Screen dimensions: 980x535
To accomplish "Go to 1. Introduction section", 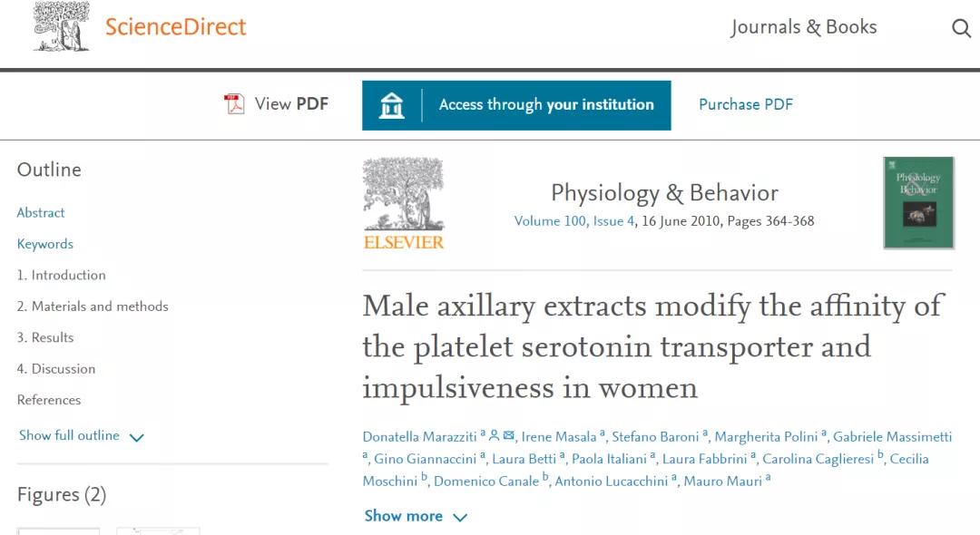I will click(x=61, y=276).
